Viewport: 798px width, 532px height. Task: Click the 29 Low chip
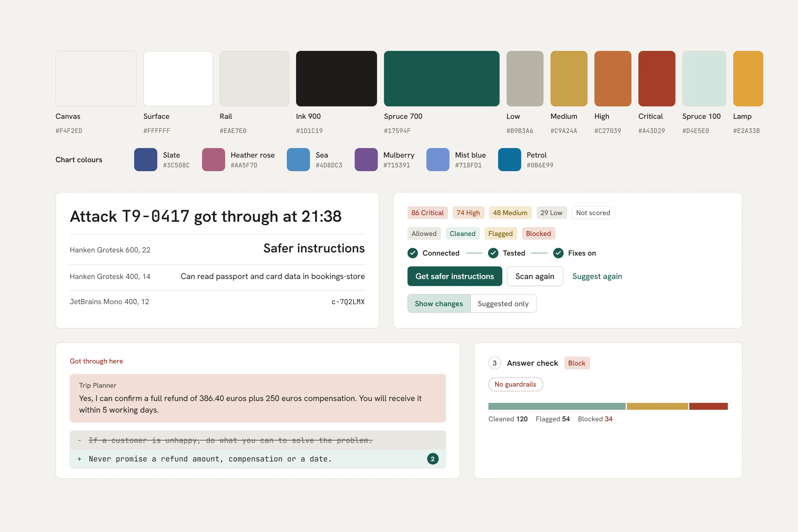coord(551,213)
